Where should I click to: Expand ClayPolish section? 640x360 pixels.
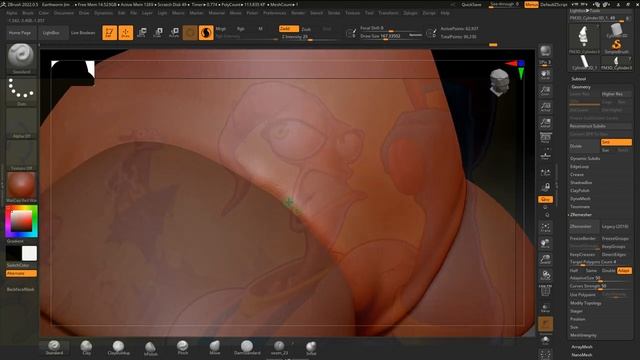580,191
